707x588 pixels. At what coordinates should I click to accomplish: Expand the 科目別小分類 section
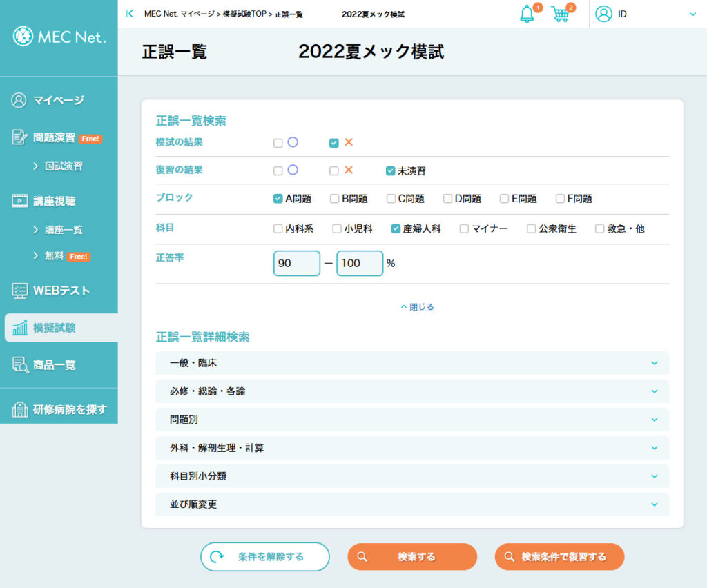[412, 476]
